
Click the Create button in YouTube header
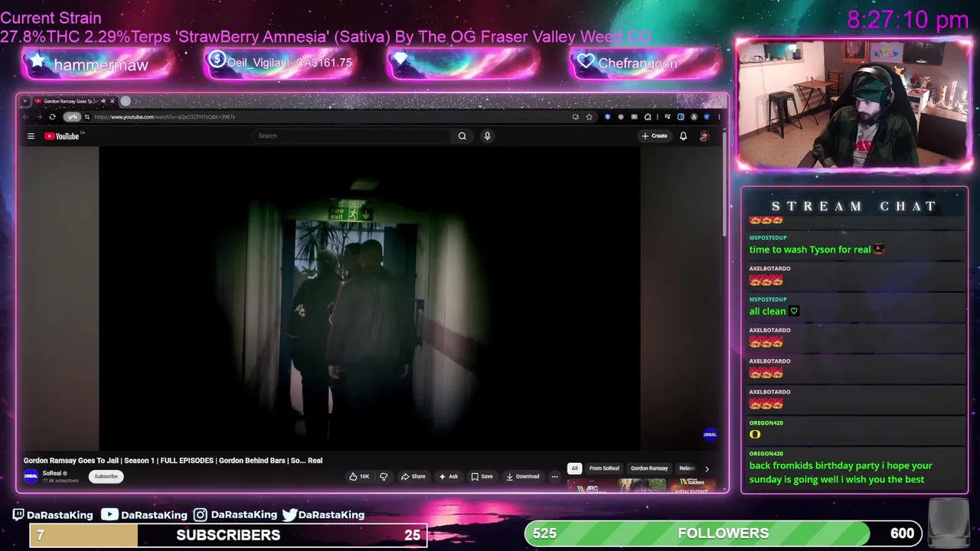655,136
